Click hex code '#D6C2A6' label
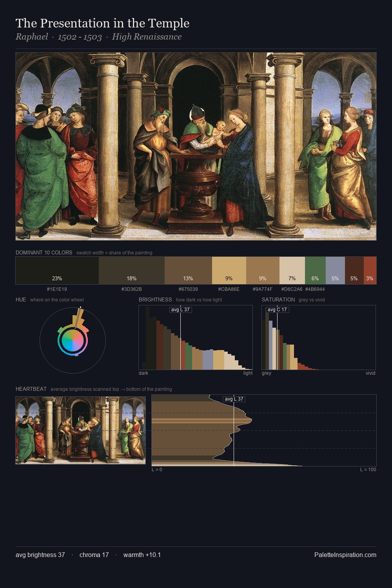The width and height of the screenshot is (392, 588). [x=292, y=289]
